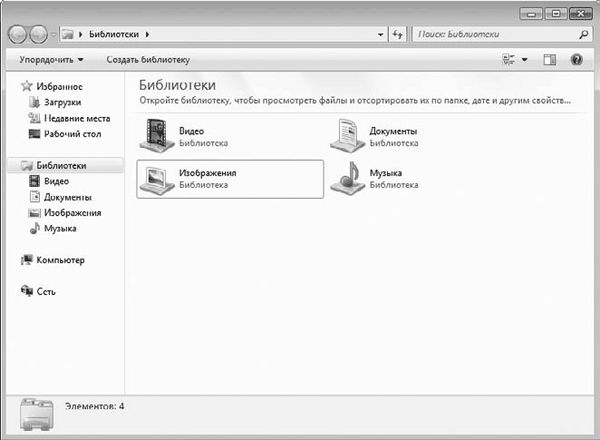Image resolution: width=600 pixels, height=440 pixels.
Task: Open the Документы library icon
Action: click(x=345, y=134)
